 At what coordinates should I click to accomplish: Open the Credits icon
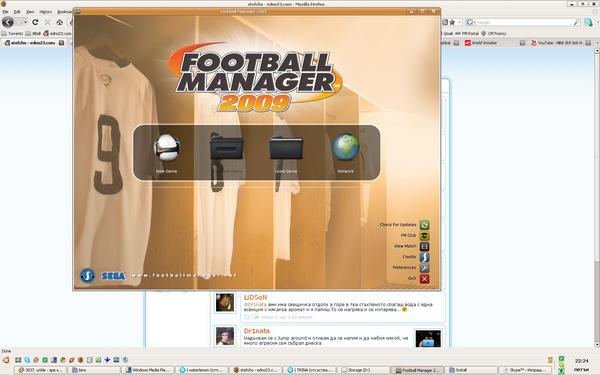pos(424,257)
